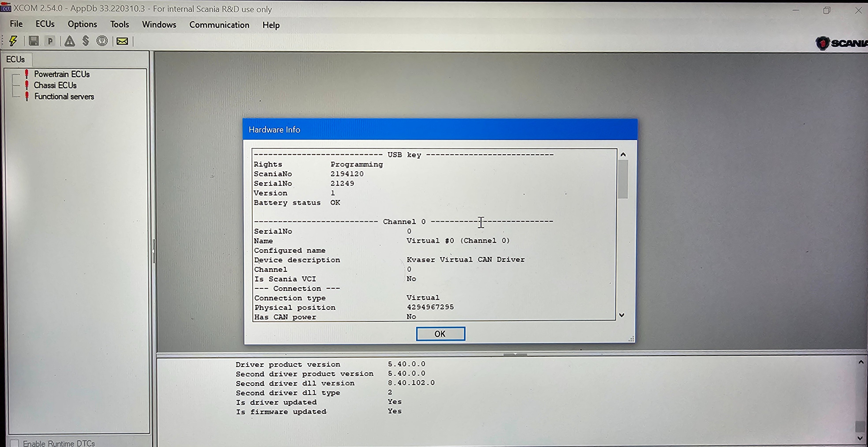Open the Windows menu
This screenshot has height=447, width=868.
tap(159, 25)
